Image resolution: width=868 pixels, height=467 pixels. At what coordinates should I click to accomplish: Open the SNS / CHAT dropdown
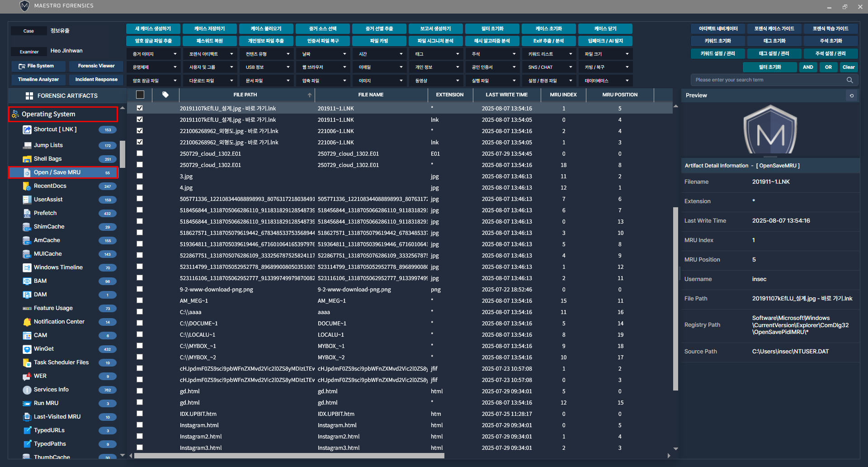[549, 67]
